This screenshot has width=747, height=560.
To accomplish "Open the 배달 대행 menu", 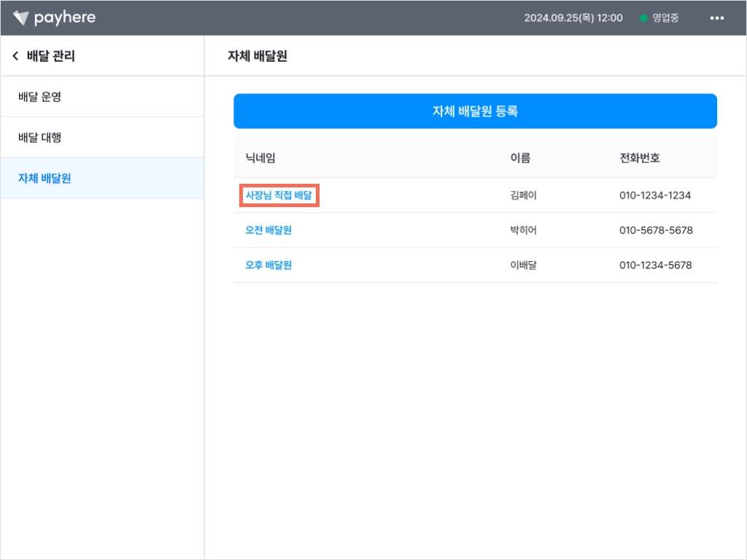I will (x=102, y=137).
